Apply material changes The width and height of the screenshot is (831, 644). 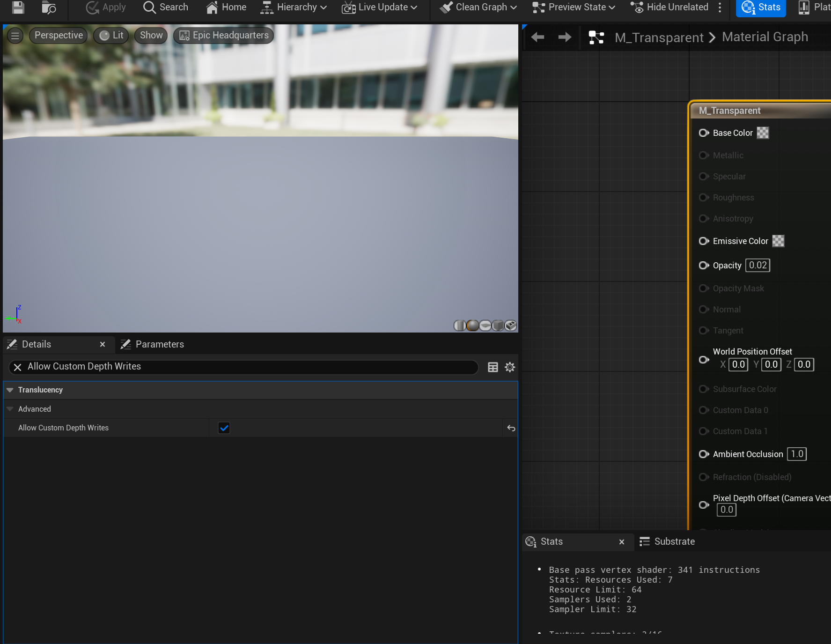coord(106,7)
